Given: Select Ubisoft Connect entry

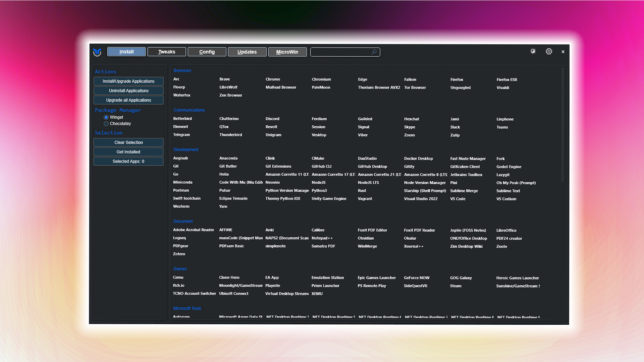Looking at the screenshot, I should tap(234, 294).
